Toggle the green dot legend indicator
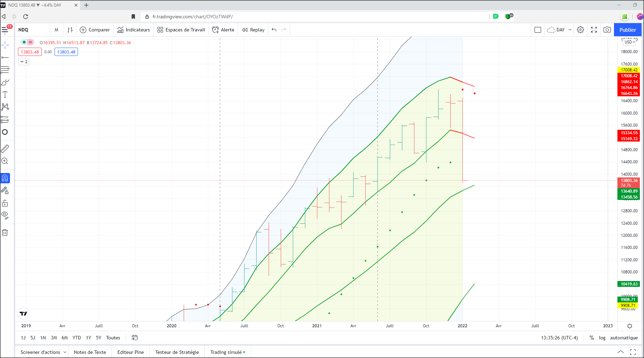Screen dimensions: 644x358 (24, 42)
